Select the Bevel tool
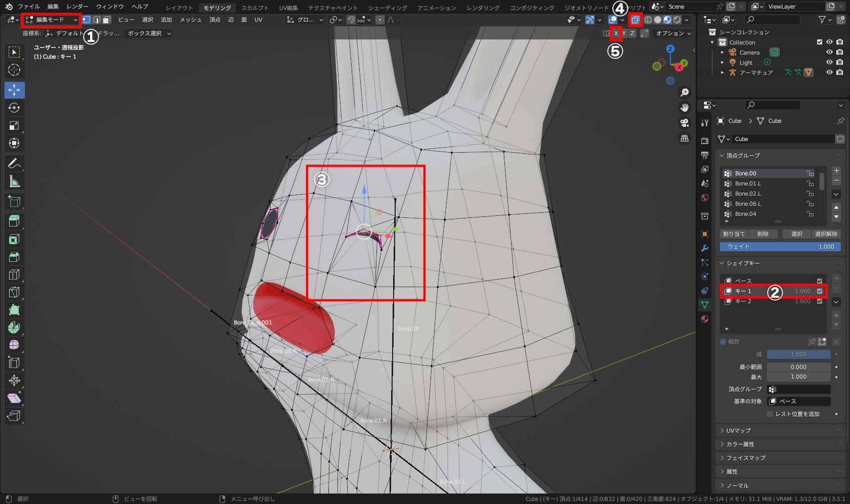Screen dimensions: 850x504 coord(14,256)
